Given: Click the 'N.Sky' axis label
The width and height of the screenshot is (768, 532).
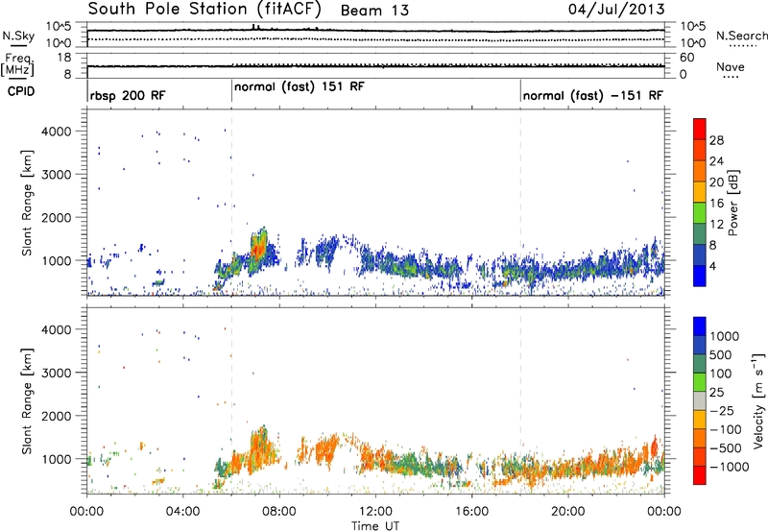Looking at the screenshot, I should click(18, 36).
